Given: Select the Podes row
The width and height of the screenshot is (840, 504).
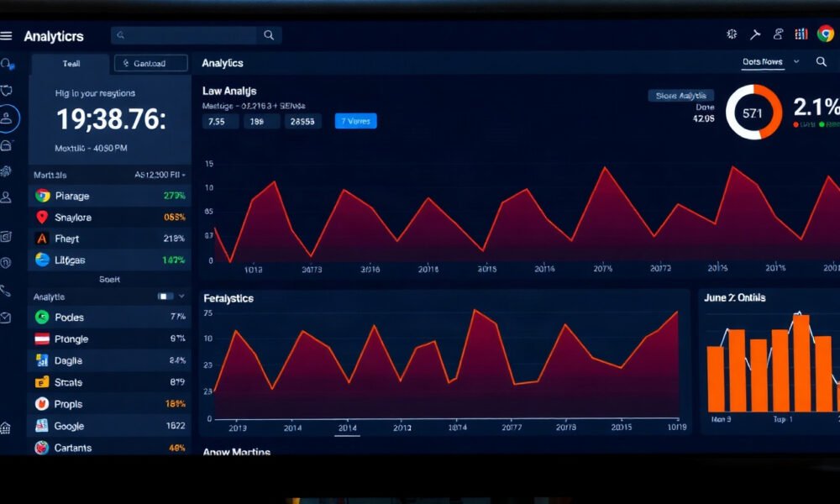Looking at the screenshot, I should [x=109, y=317].
